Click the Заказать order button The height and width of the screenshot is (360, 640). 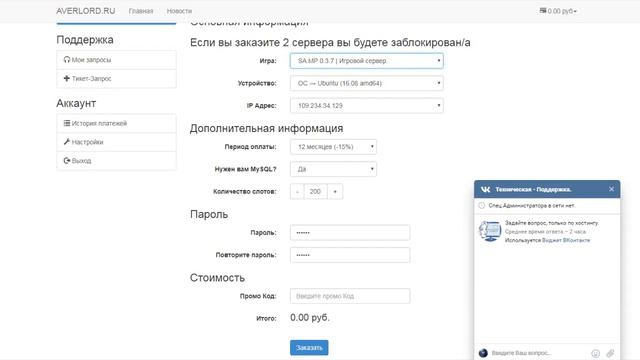[309, 348]
